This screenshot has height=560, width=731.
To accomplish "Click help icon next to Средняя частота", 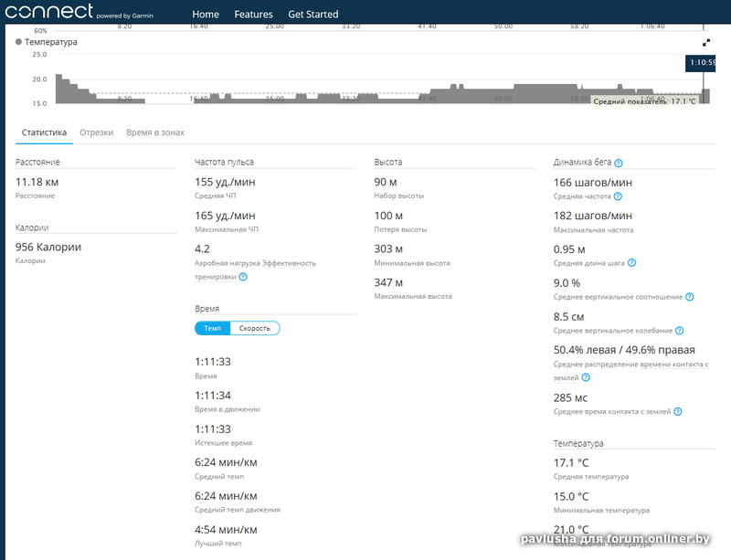I will (x=619, y=196).
